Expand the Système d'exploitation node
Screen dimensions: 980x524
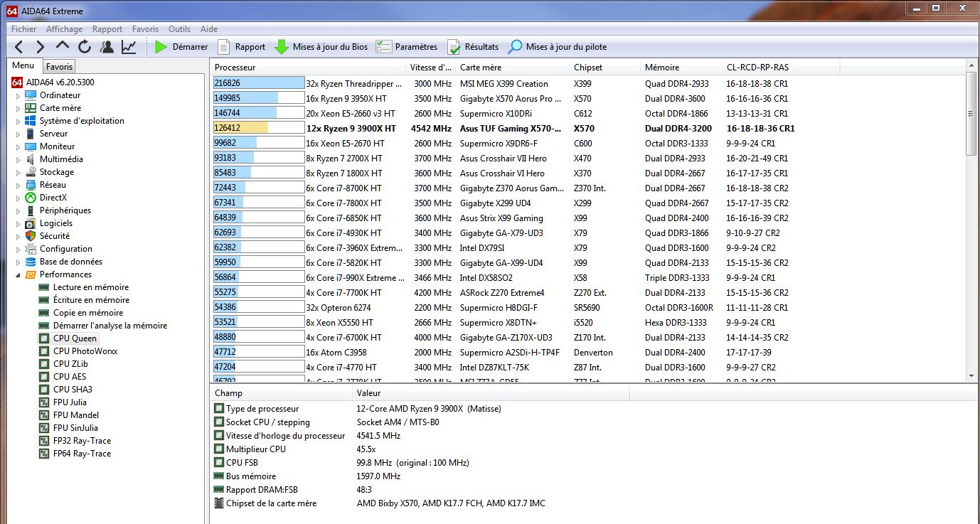tap(18, 121)
